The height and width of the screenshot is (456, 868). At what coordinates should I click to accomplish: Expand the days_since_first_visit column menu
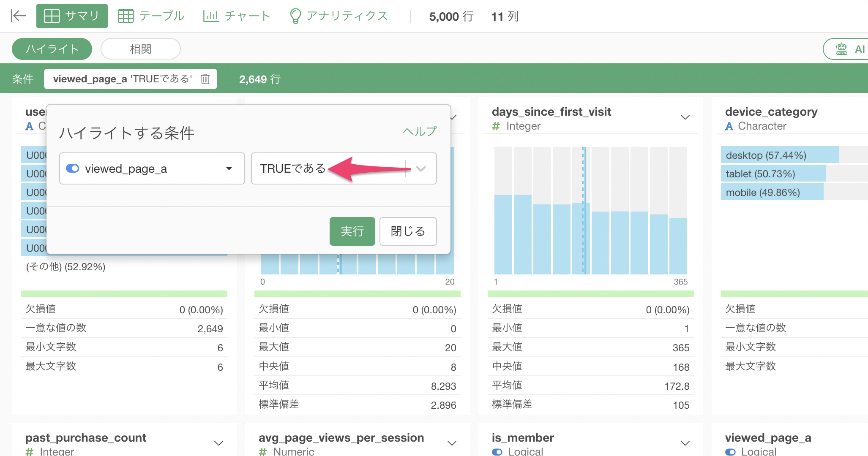click(685, 117)
